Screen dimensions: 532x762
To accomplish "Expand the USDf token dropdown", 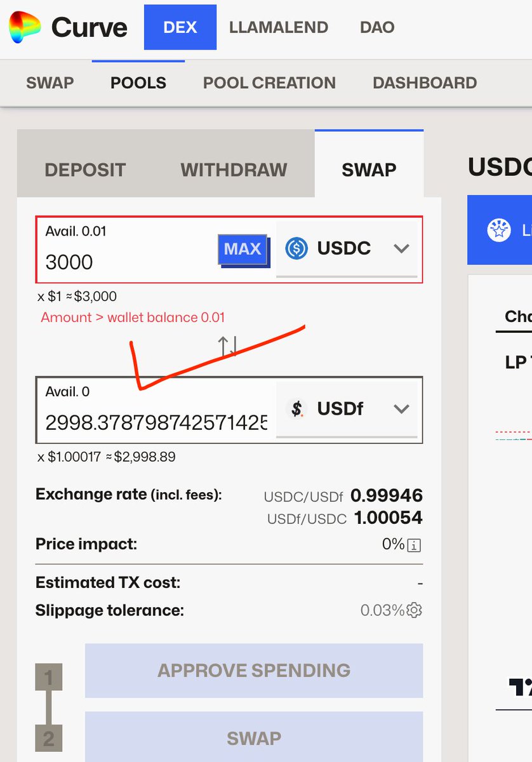I will point(401,408).
